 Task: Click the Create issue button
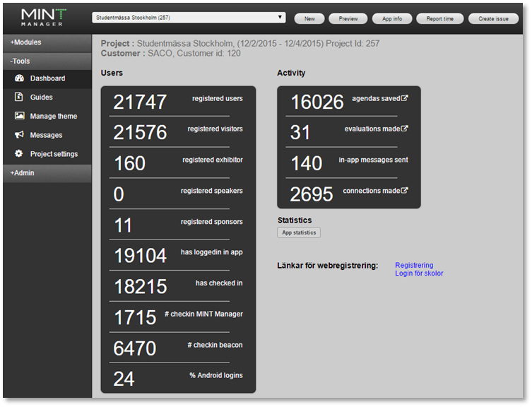pyautogui.click(x=493, y=18)
